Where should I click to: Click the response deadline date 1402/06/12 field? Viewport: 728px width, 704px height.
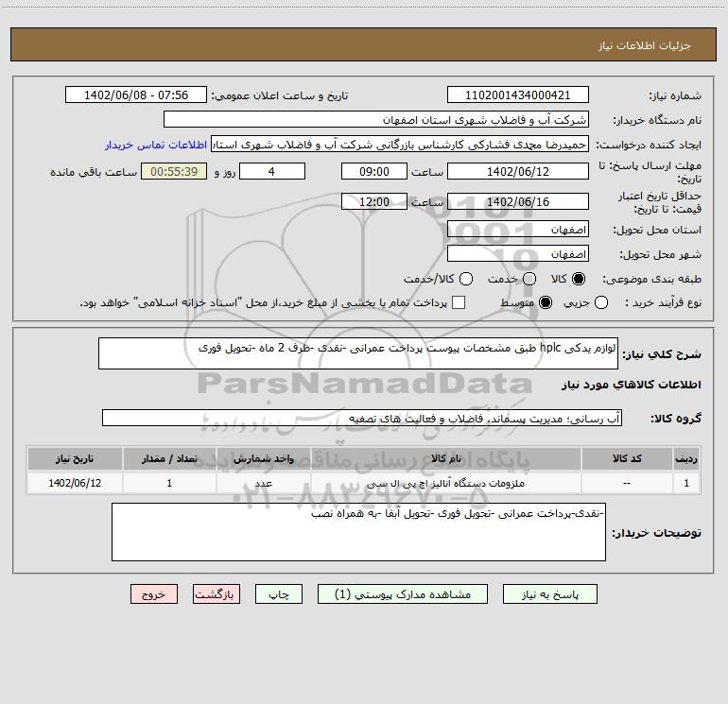[518, 172]
